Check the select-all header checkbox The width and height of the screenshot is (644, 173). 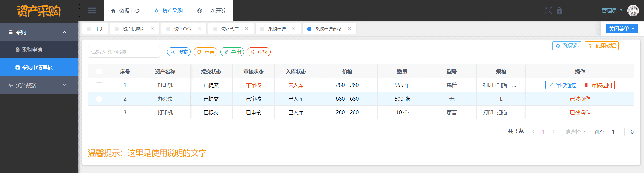(99, 71)
